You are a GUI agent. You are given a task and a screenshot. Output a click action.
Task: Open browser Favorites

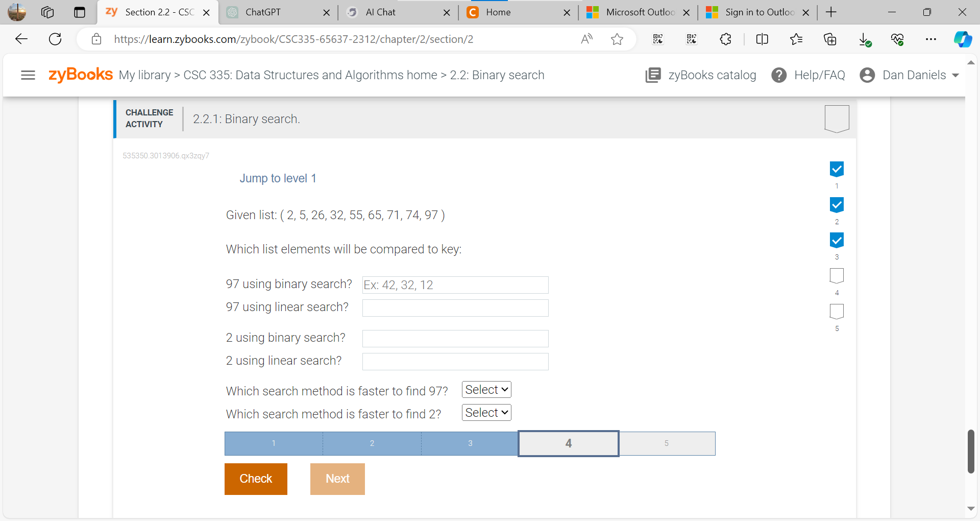[x=796, y=39]
